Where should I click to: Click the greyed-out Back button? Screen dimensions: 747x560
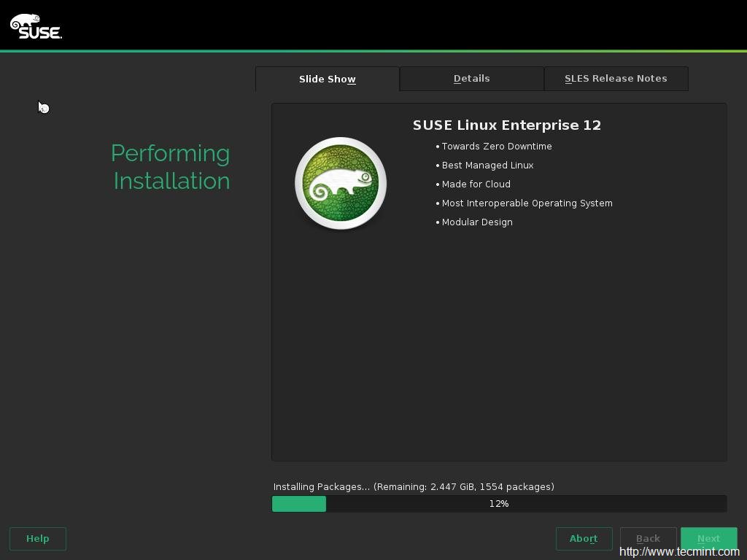pyautogui.click(x=648, y=539)
